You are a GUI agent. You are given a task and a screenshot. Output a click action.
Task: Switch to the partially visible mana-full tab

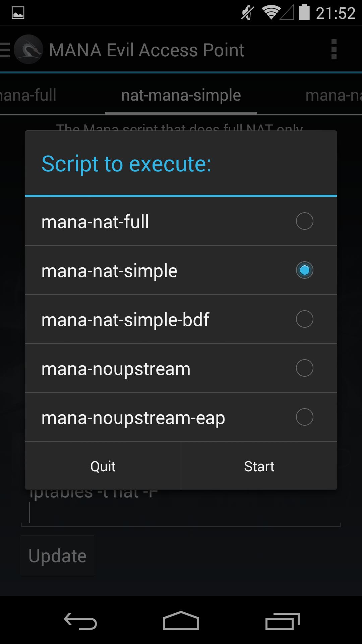coord(28,95)
